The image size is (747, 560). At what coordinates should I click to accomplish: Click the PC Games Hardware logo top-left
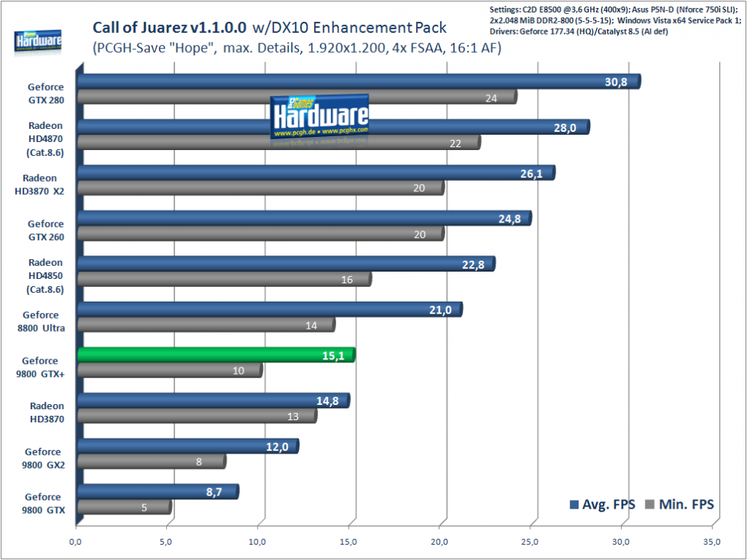click(37, 42)
